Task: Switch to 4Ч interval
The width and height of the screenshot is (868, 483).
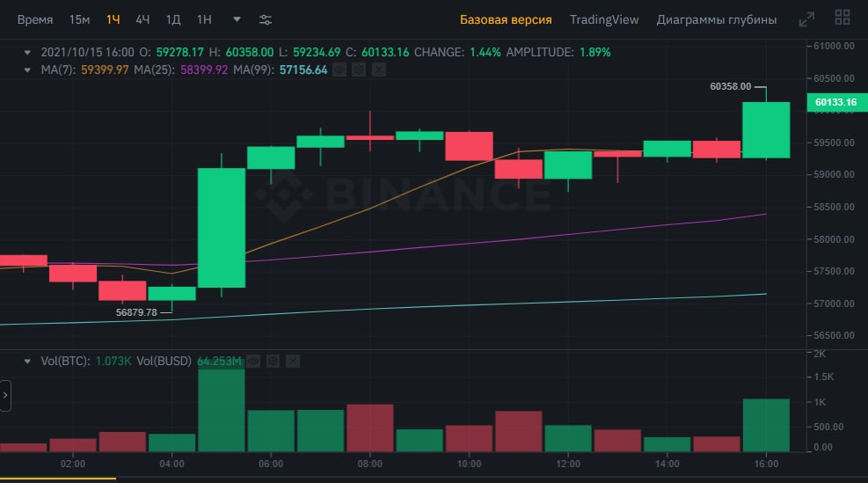Action: pos(142,20)
